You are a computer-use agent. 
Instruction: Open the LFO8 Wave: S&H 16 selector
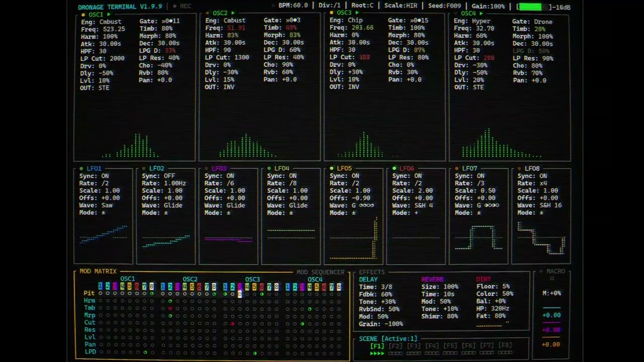(539, 205)
